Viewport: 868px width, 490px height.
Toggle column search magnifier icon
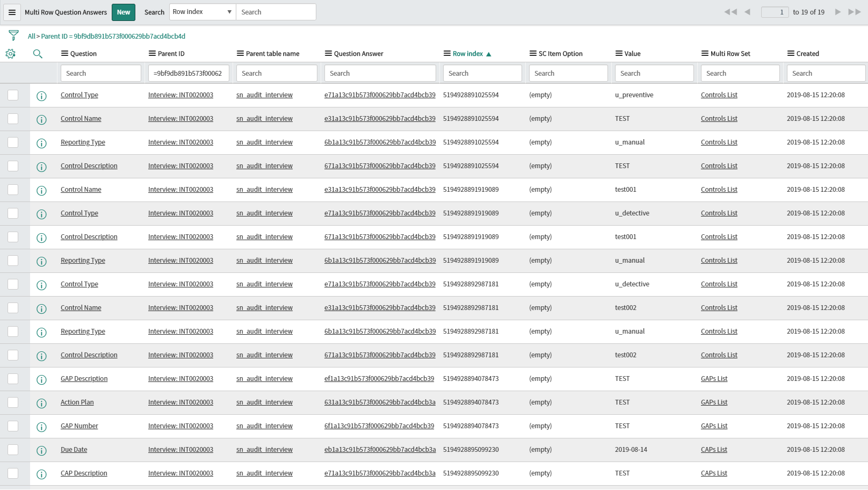38,54
